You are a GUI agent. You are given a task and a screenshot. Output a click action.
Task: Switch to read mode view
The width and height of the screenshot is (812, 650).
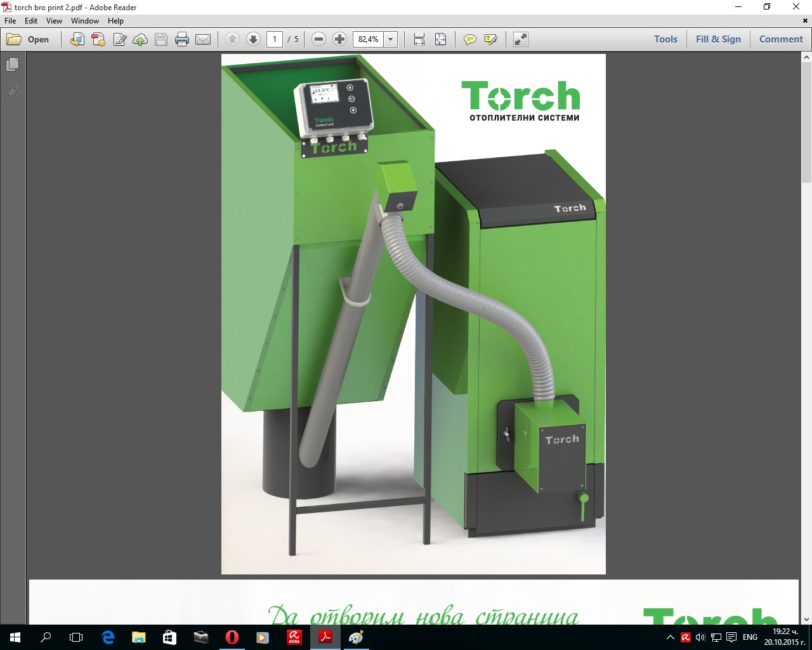(x=520, y=39)
